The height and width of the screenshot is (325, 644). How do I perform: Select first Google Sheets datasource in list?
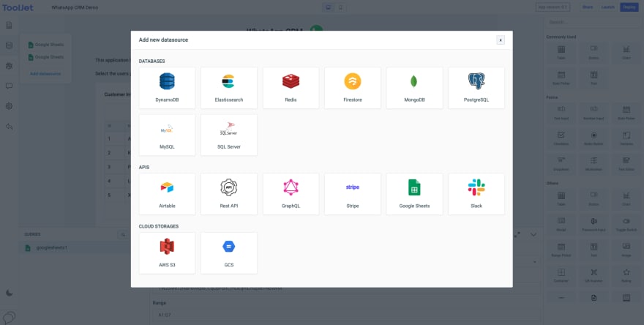(45, 45)
